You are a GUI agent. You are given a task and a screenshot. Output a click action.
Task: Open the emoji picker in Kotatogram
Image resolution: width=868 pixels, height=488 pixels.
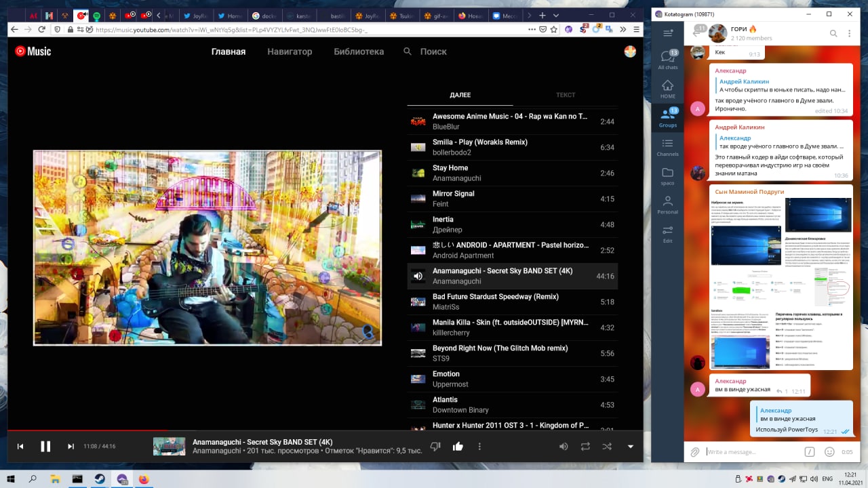(x=829, y=451)
